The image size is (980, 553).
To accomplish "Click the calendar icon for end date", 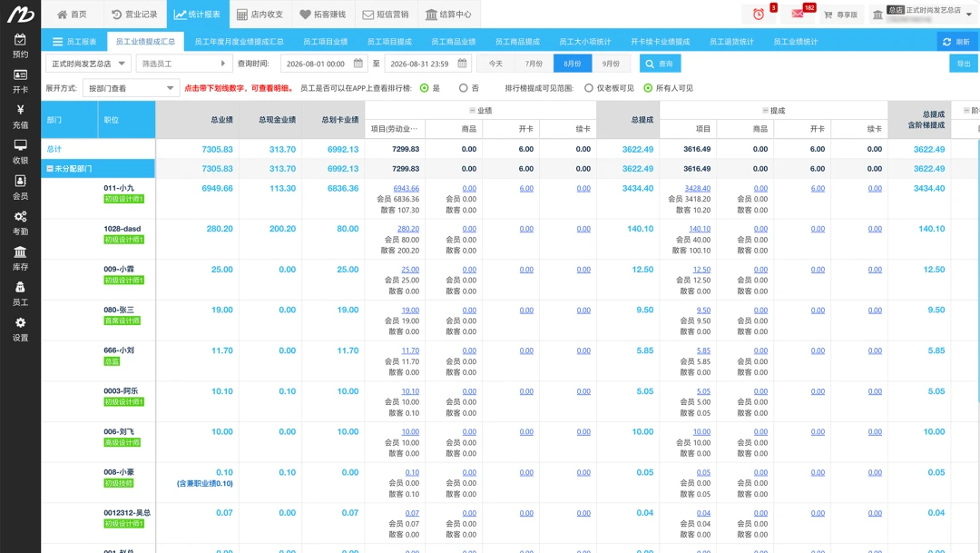I will (462, 64).
